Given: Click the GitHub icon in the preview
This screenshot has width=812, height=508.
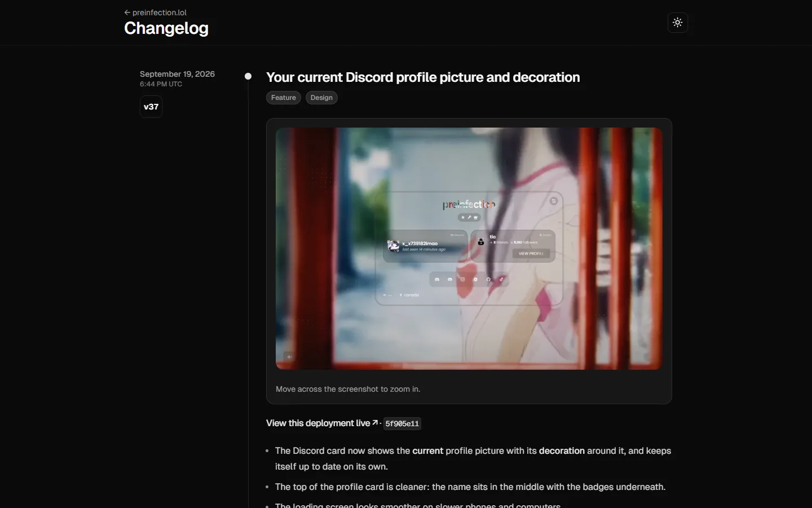Looking at the screenshot, I should [488, 279].
